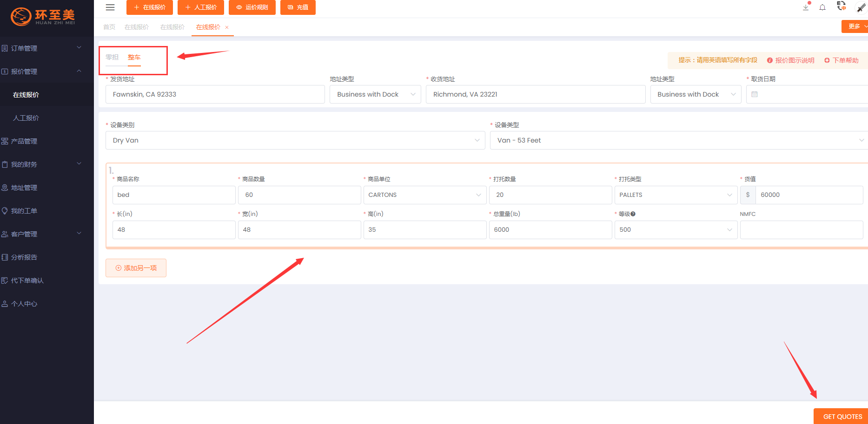868x424 pixels.
Task: Click the 添加另一项 button
Action: [136, 268]
